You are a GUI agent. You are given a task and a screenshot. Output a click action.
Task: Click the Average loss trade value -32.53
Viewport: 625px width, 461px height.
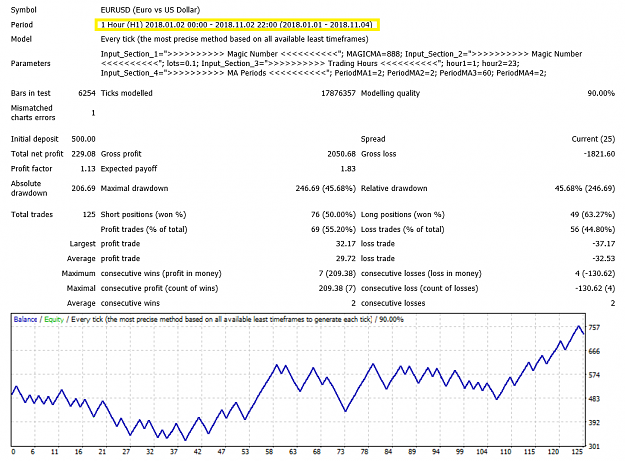coord(603,259)
